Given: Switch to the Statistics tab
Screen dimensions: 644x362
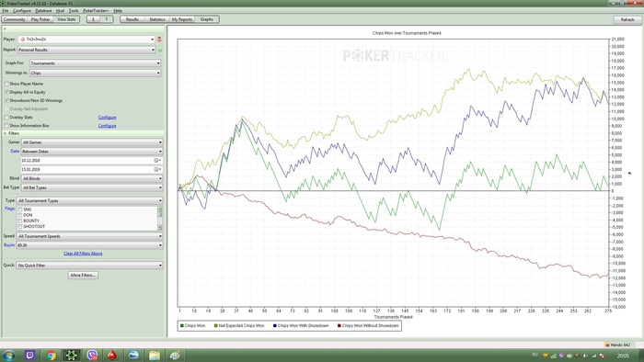Looking at the screenshot, I should click(157, 19).
